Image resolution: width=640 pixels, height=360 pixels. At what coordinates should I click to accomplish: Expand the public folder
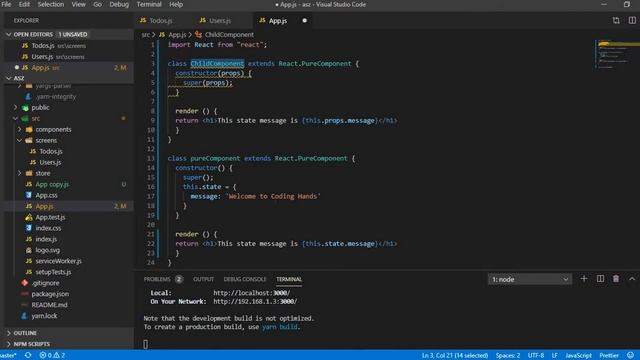click(x=40, y=108)
